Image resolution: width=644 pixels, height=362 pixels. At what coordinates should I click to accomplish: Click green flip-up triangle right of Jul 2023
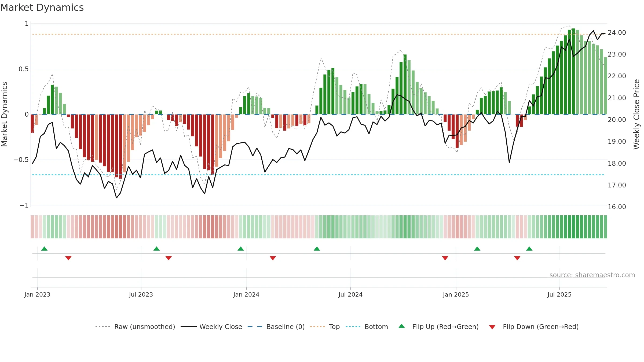pos(156,249)
